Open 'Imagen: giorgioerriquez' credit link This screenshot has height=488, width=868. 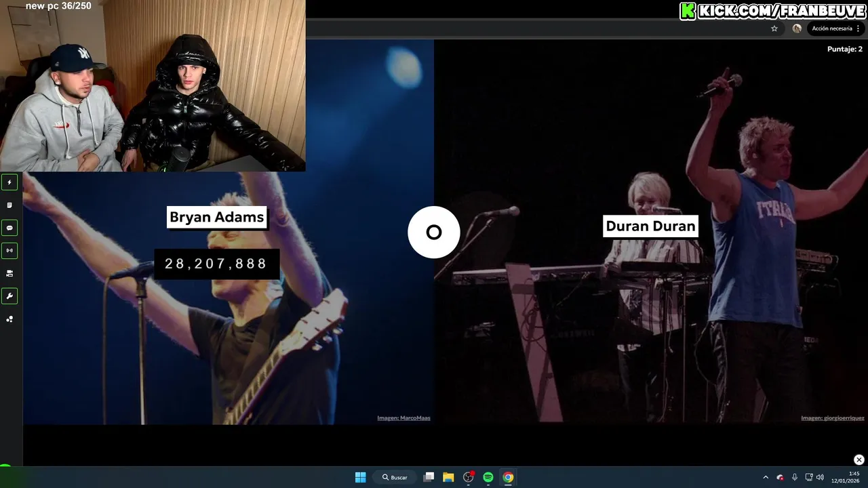[832, 418]
